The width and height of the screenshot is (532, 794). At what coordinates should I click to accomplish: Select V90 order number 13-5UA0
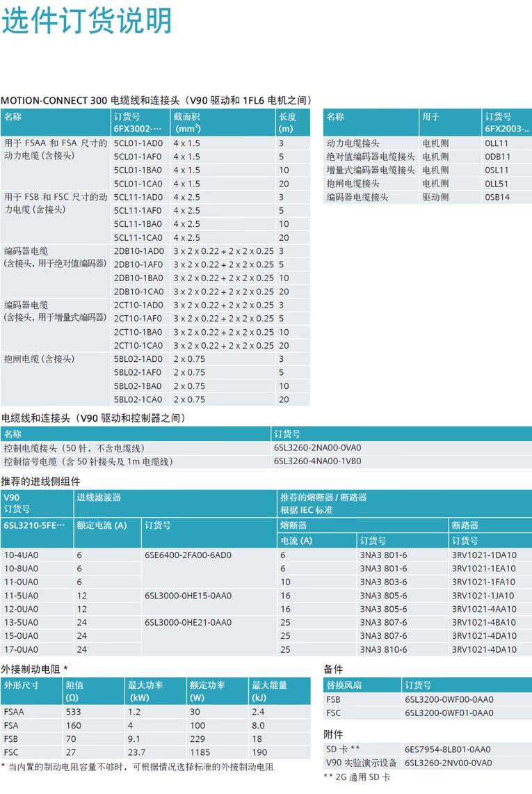pyautogui.click(x=22, y=622)
